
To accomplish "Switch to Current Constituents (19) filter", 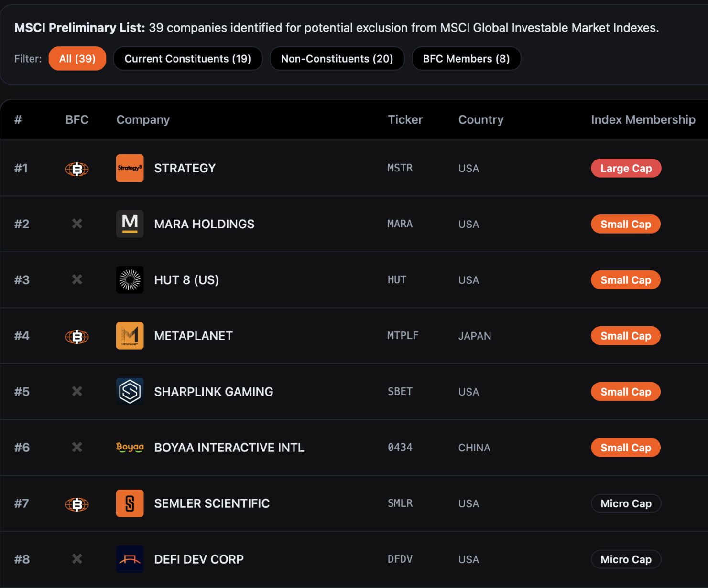I will point(187,58).
